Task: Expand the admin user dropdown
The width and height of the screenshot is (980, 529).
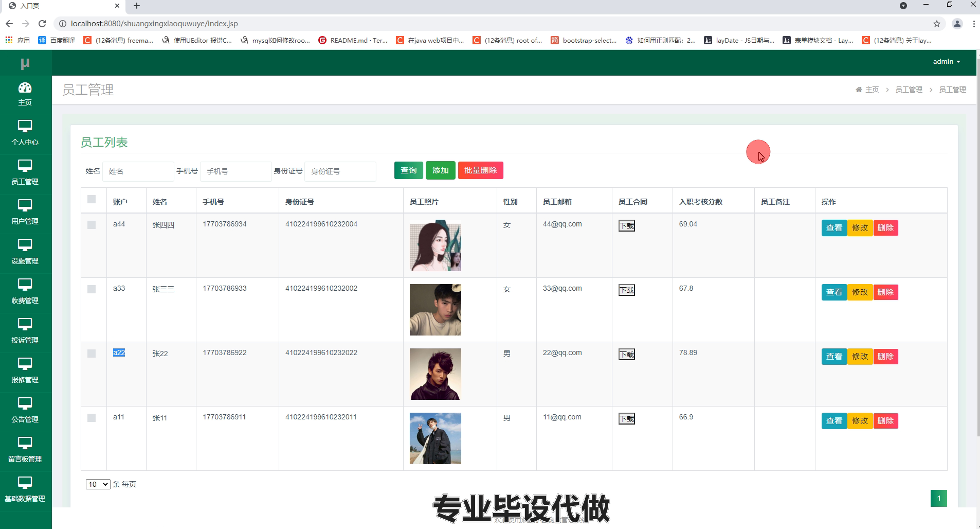Action: click(x=946, y=61)
